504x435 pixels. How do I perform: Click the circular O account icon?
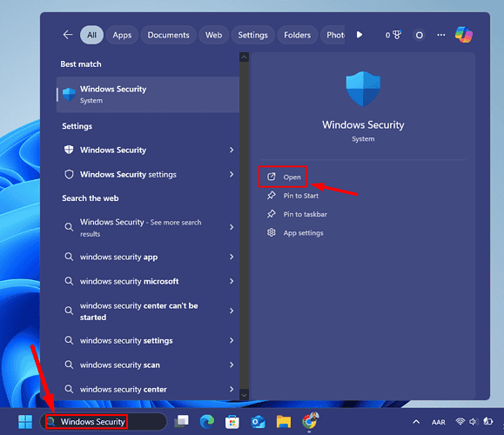420,35
